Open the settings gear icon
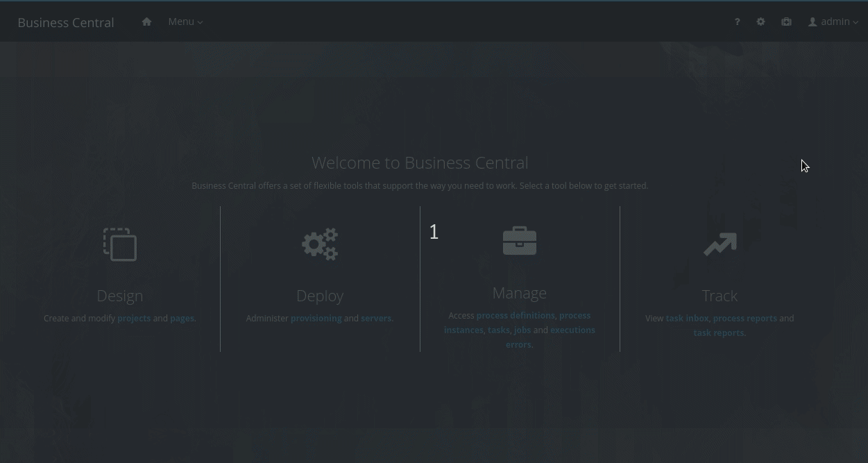 [760, 22]
